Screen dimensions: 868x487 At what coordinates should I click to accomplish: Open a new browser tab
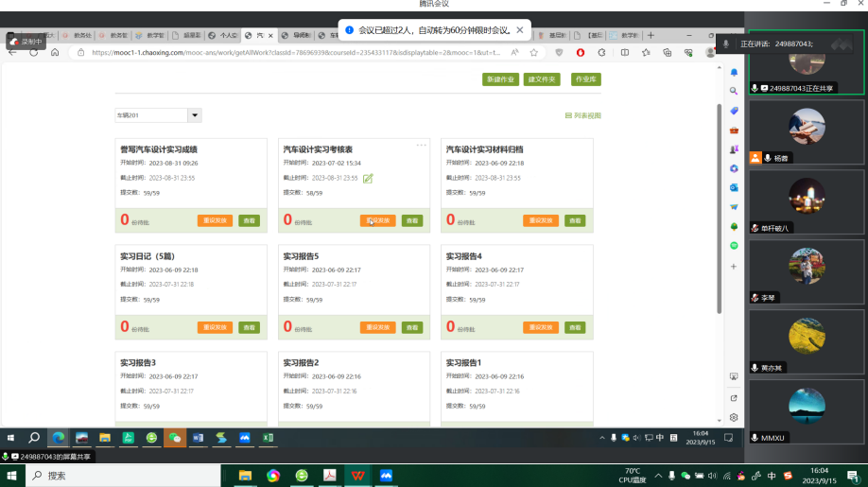pos(650,35)
